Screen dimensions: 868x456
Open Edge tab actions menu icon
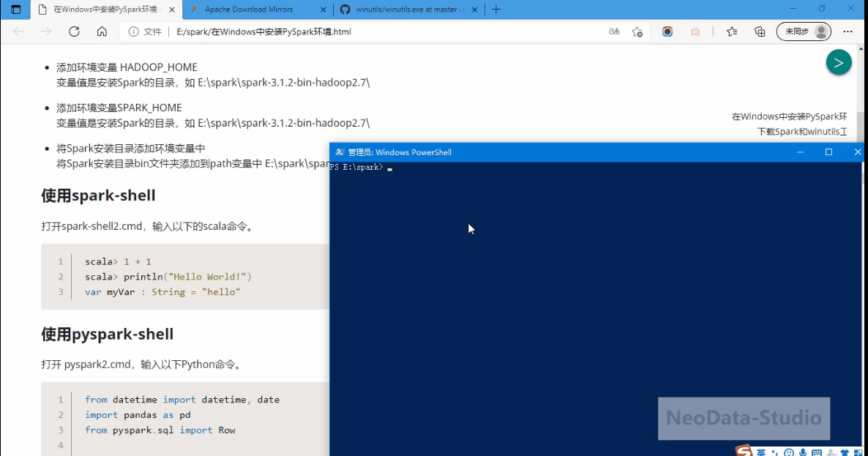16,10
